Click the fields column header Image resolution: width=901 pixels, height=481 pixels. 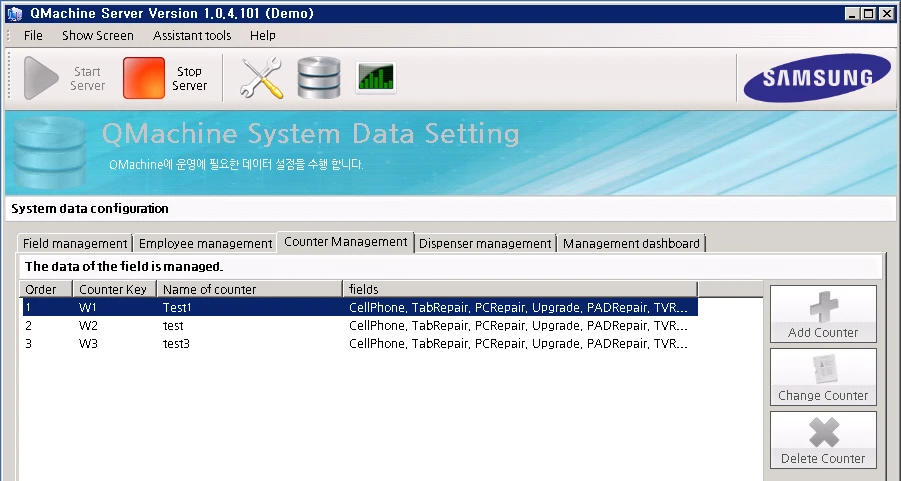pyautogui.click(x=521, y=289)
